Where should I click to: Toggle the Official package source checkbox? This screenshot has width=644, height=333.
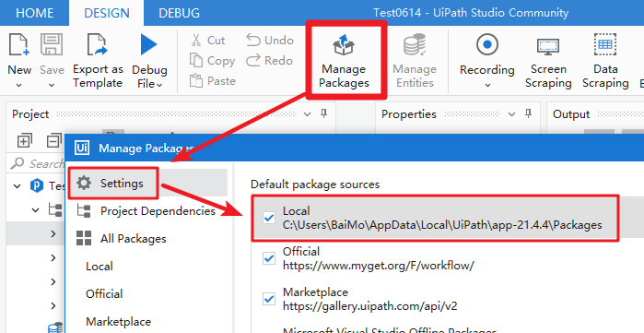point(269,258)
